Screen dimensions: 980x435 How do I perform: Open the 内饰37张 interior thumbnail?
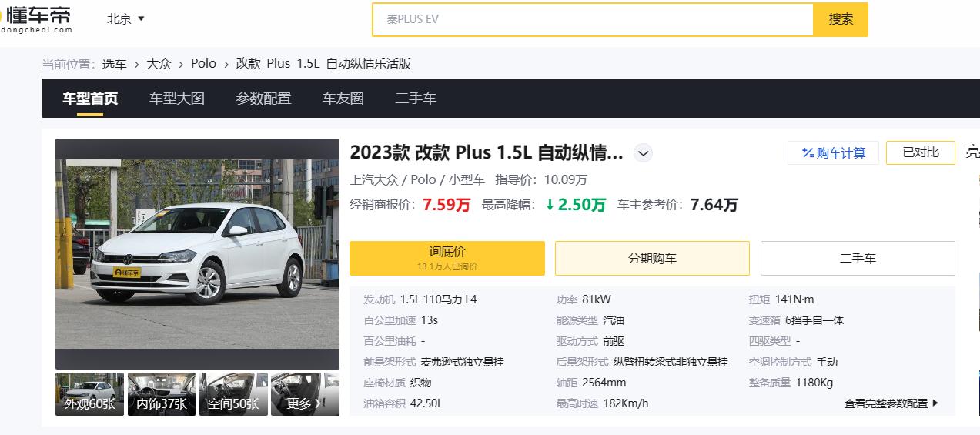[162, 394]
